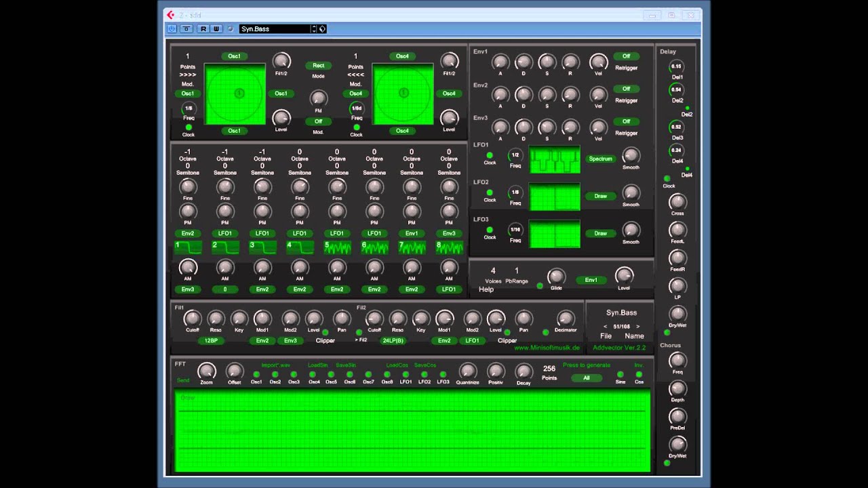Open the Name menu
The image size is (868, 488).
point(634,336)
